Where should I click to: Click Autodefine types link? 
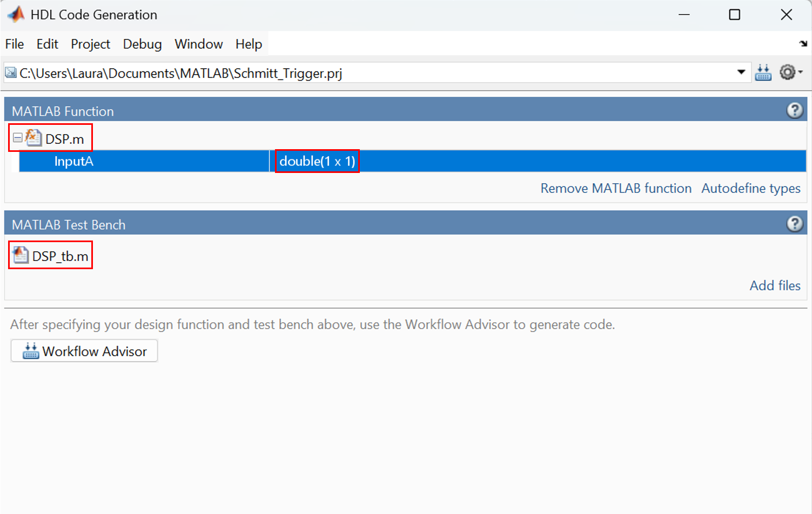(751, 188)
